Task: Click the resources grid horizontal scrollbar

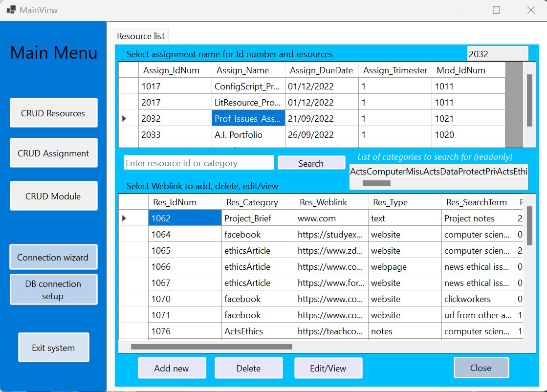Action: 211,347
